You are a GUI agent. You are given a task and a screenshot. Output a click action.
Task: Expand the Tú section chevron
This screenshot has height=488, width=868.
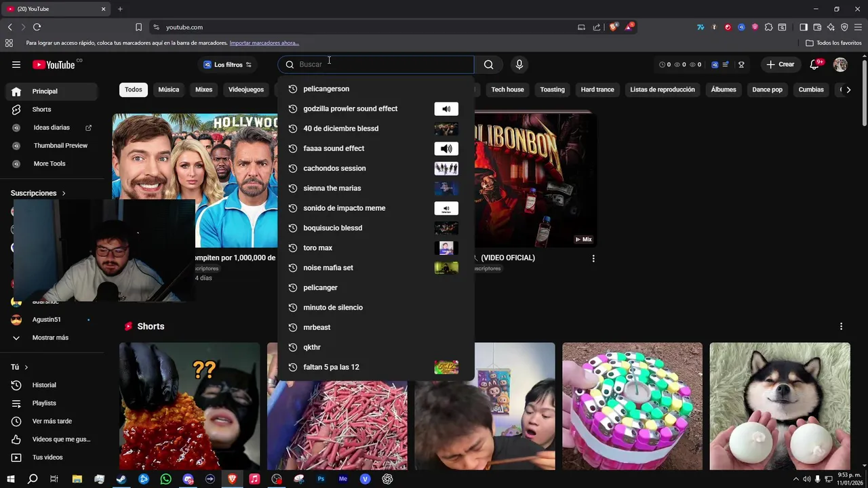[26, 367]
